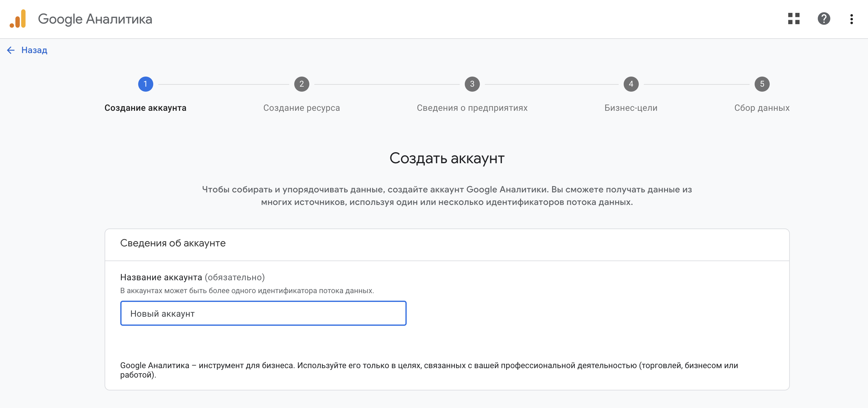Open the three-dot more options menu
This screenshot has width=868, height=408.
(x=851, y=19)
